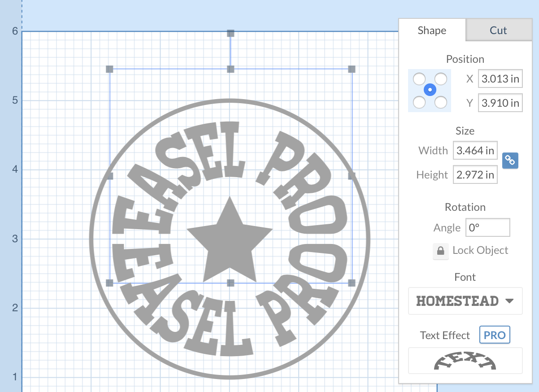This screenshot has width=539, height=392.
Task: Select top-right position anchor radio
Action: coord(441,79)
